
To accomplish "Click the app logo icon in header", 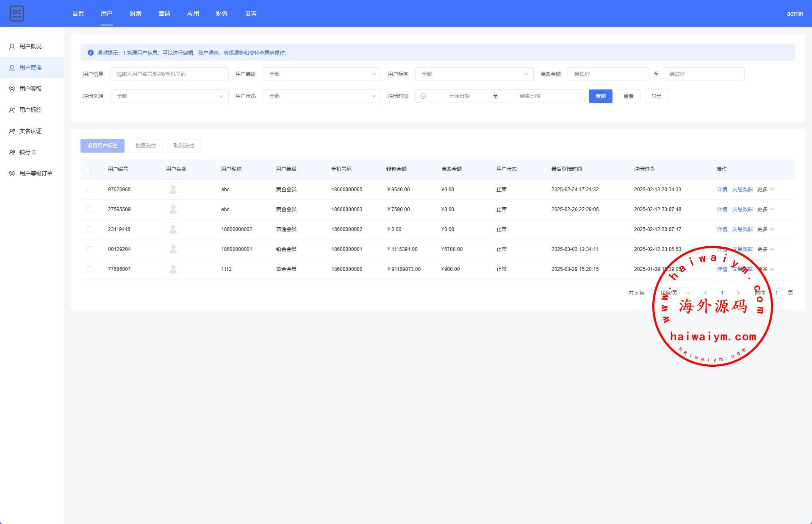I will point(17,14).
